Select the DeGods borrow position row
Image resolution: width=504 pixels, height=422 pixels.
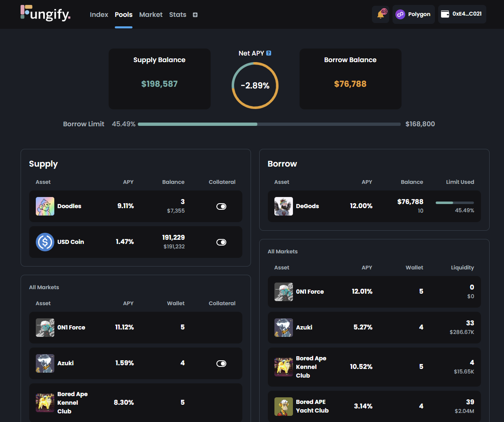(x=374, y=206)
